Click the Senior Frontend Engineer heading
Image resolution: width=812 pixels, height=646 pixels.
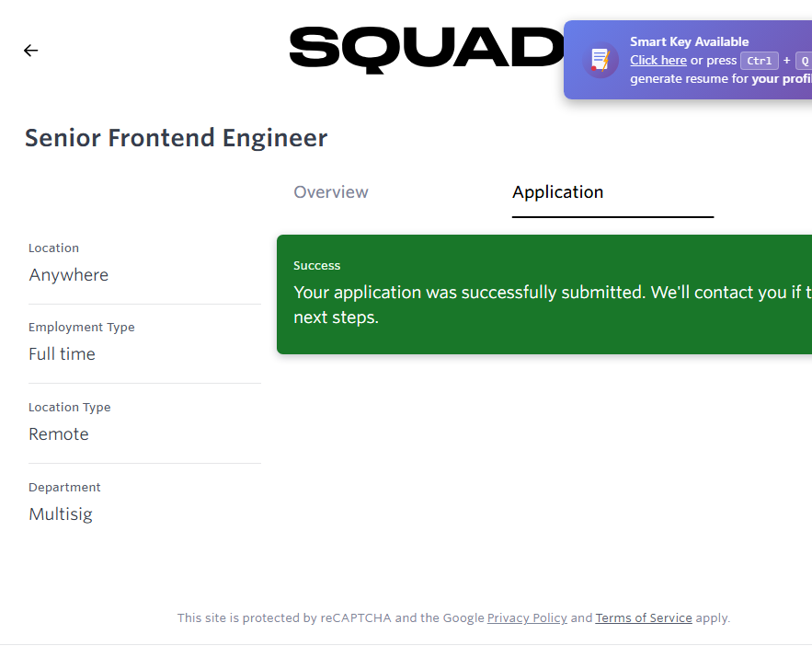(x=176, y=138)
